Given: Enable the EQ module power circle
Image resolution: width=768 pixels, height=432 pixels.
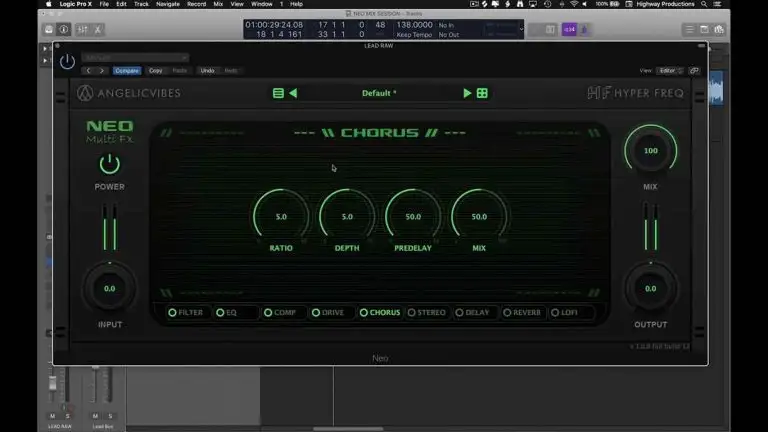Looking at the screenshot, I should coord(220,312).
